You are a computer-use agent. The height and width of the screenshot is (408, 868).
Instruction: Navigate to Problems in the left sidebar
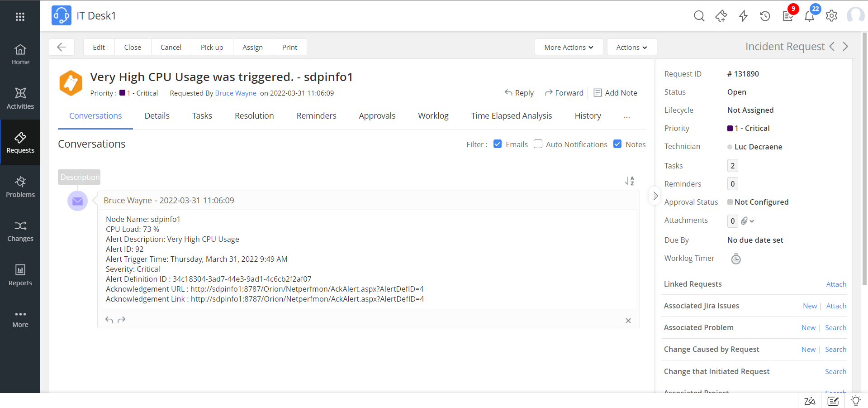coord(20,186)
